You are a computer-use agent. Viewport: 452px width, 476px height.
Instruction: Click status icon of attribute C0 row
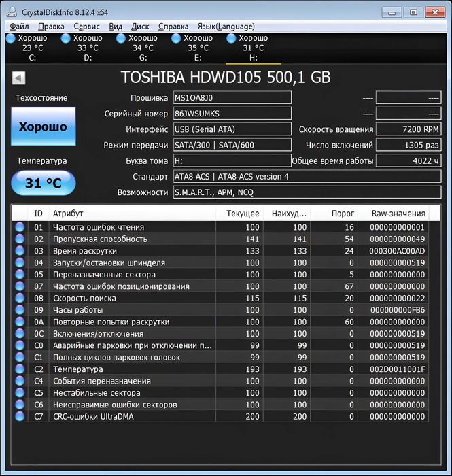(20, 345)
